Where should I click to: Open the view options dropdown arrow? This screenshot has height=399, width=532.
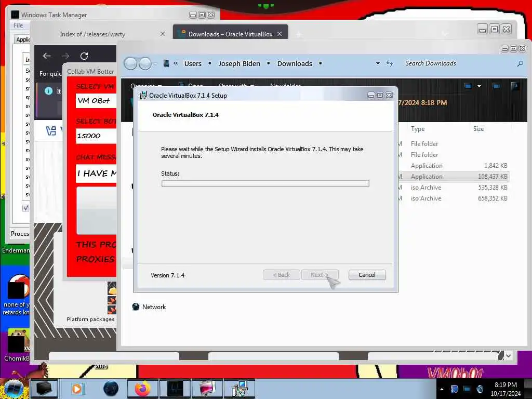(479, 86)
